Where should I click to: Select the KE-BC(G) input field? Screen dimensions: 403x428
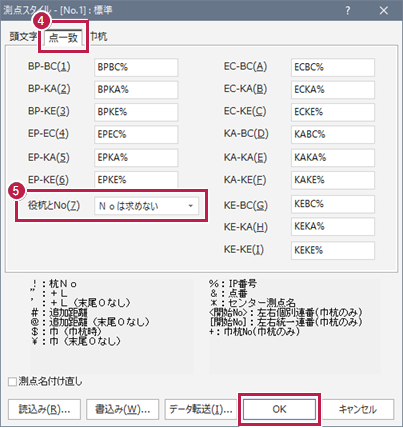(333, 204)
